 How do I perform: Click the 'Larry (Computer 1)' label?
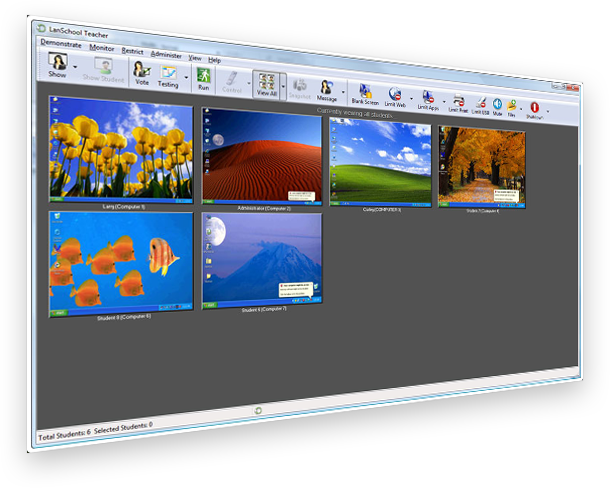(124, 207)
